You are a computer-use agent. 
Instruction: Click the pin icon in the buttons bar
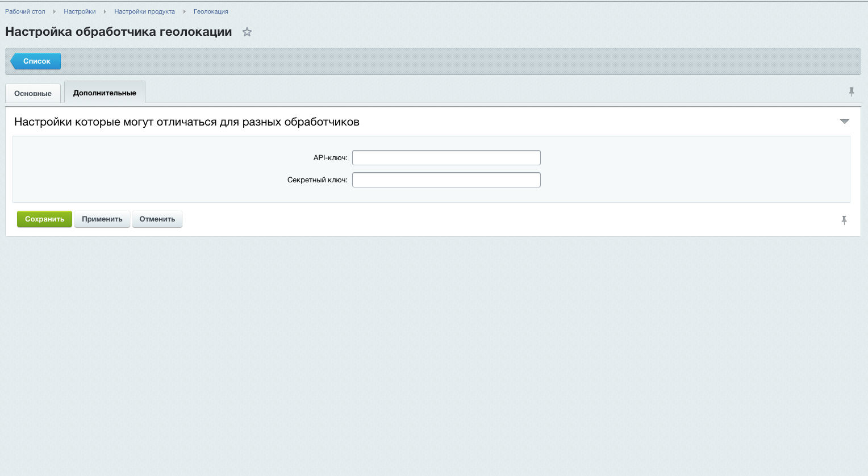click(844, 220)
